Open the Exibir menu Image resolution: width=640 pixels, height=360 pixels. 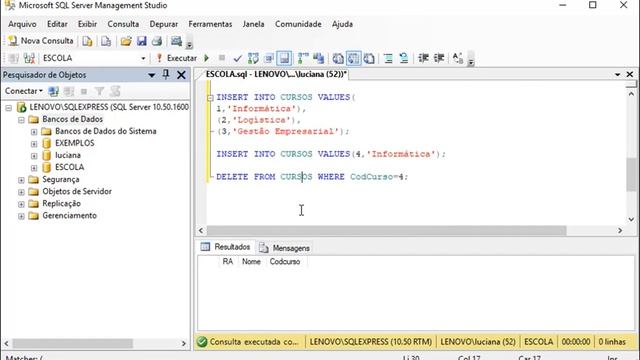pos(87,24)
